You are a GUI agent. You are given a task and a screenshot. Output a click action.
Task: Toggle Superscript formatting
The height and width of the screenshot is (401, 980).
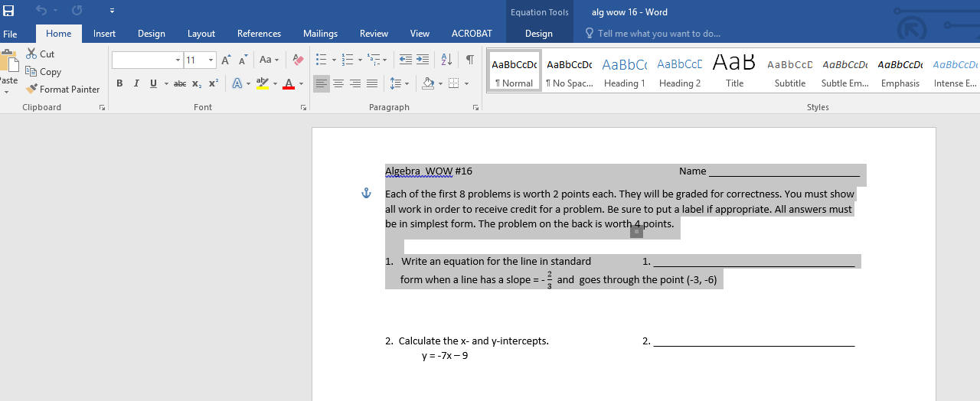214,83
